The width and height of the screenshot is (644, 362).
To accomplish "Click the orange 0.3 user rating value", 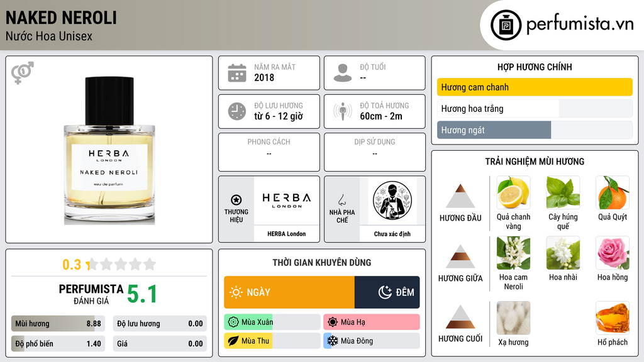I will (72, 265).
